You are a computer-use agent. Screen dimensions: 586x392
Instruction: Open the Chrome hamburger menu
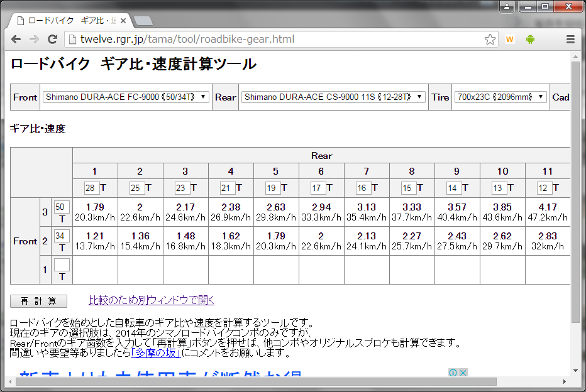click(570, 39)
